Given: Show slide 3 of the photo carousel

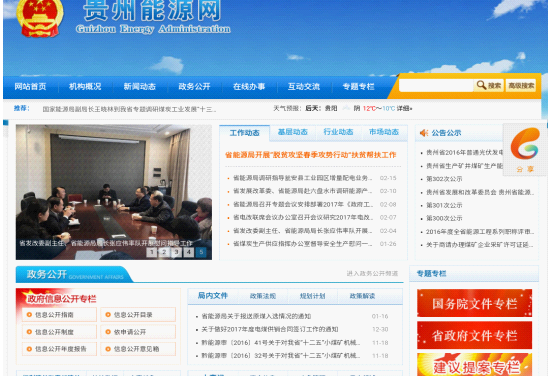Looking at the screenshot, I should (176, 252).
